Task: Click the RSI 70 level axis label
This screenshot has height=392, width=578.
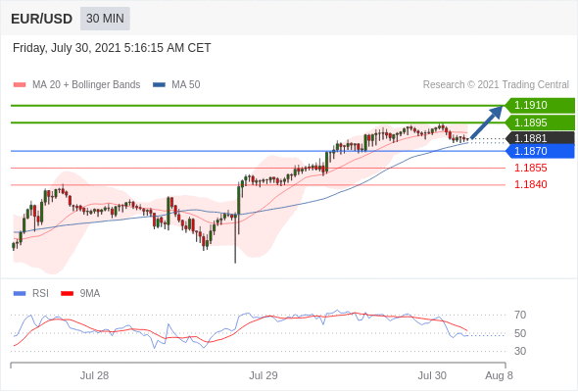Action: pyautogui.click(x=520, y=315)
